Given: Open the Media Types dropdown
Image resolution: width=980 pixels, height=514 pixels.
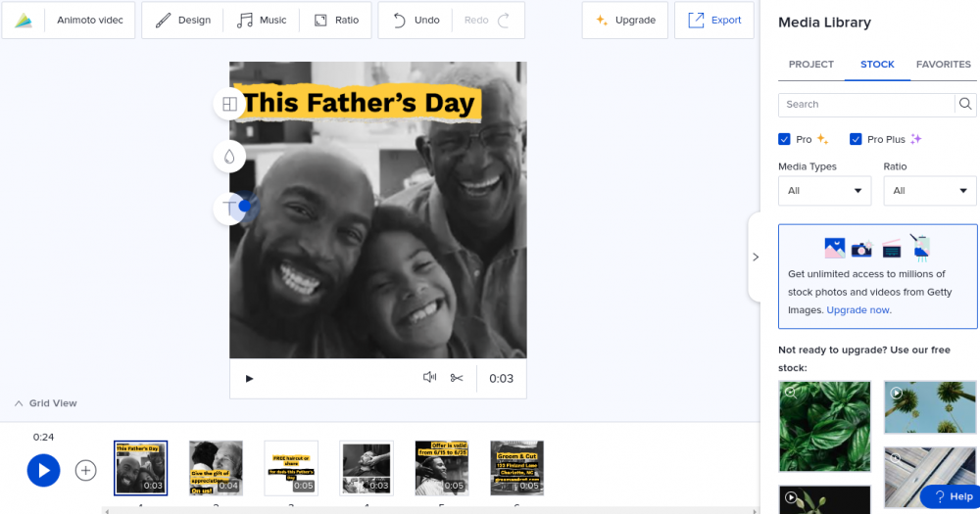Looking at the screenshot, I should (x=824, y=191).
